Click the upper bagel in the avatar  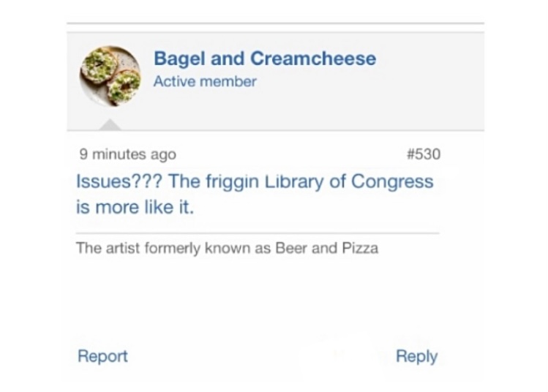coord(100,65)
